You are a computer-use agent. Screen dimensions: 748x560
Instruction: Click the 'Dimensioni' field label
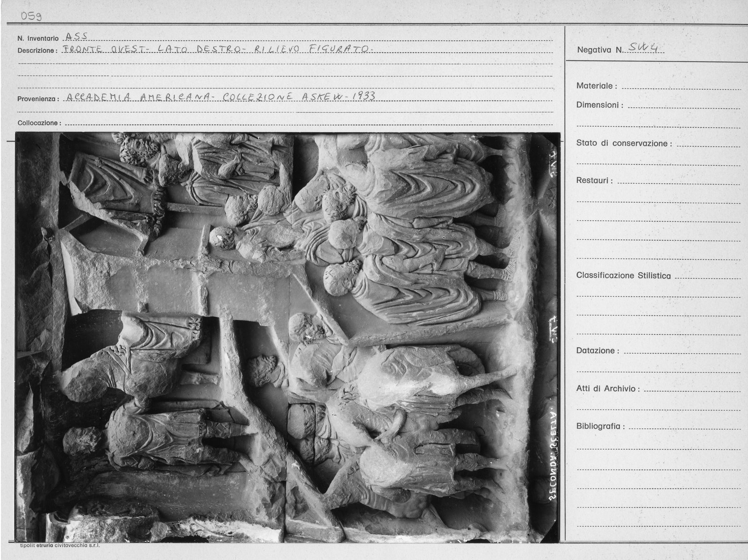(x=600, y=105)
